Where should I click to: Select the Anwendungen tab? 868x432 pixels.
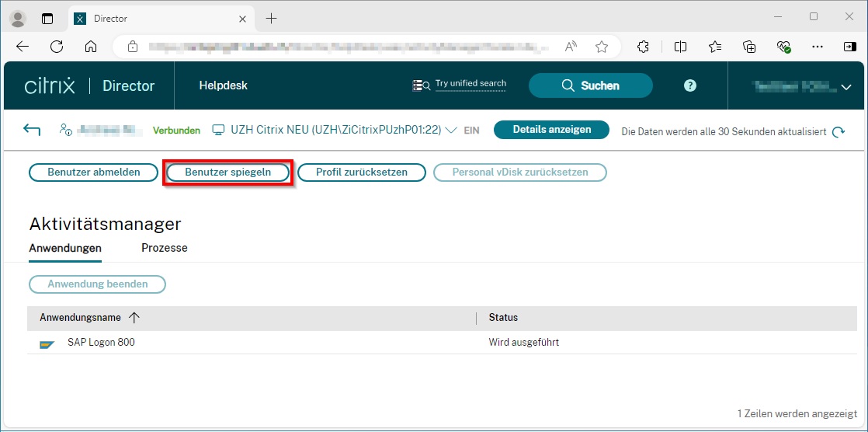pyautogui.click(x=65, y=248)
